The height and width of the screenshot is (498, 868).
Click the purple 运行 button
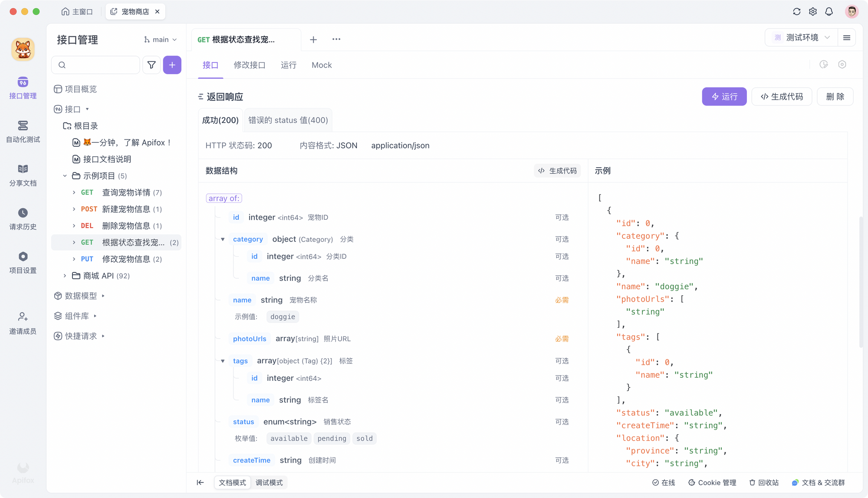point(724,97)
